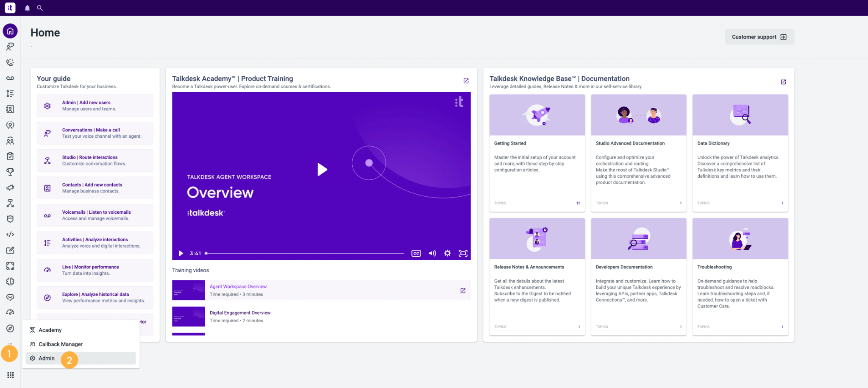Click the Digital Engagement Overview video thumbnail
868x388 pixels.
pyautogui.click(x=189, y=317)
